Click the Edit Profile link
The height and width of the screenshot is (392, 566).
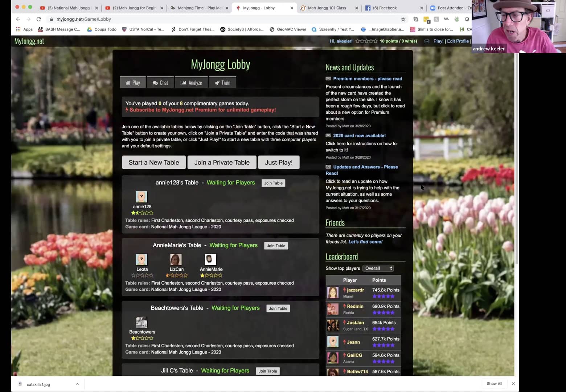(458, 41)
